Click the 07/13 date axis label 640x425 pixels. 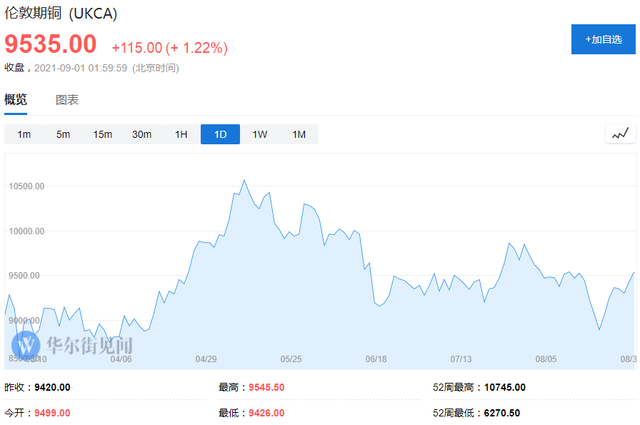[x=461, y=358]
